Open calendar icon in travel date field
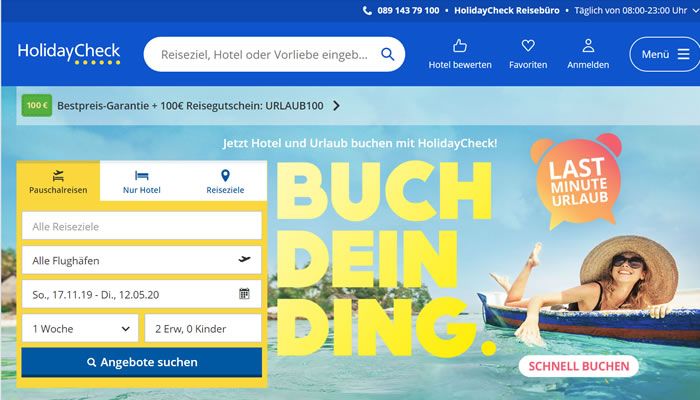Viewport: 700px width, 400px height. [244, 294]
